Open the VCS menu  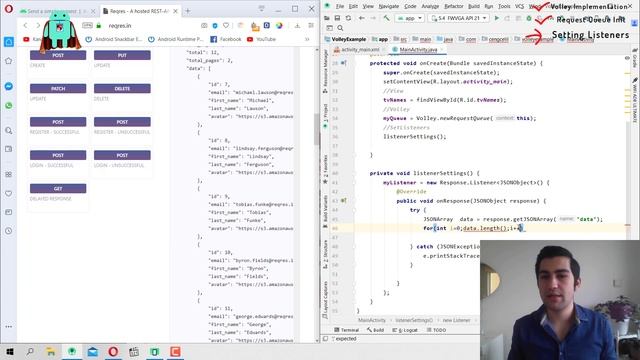pos(519,6)
